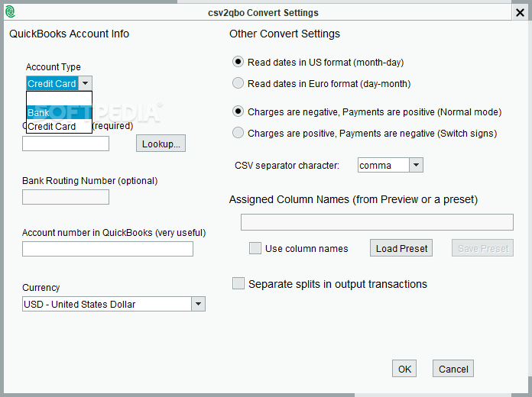Select Bank in Account Type list
The height and width of the screenshot is (397, 532).
coord(59,112)
